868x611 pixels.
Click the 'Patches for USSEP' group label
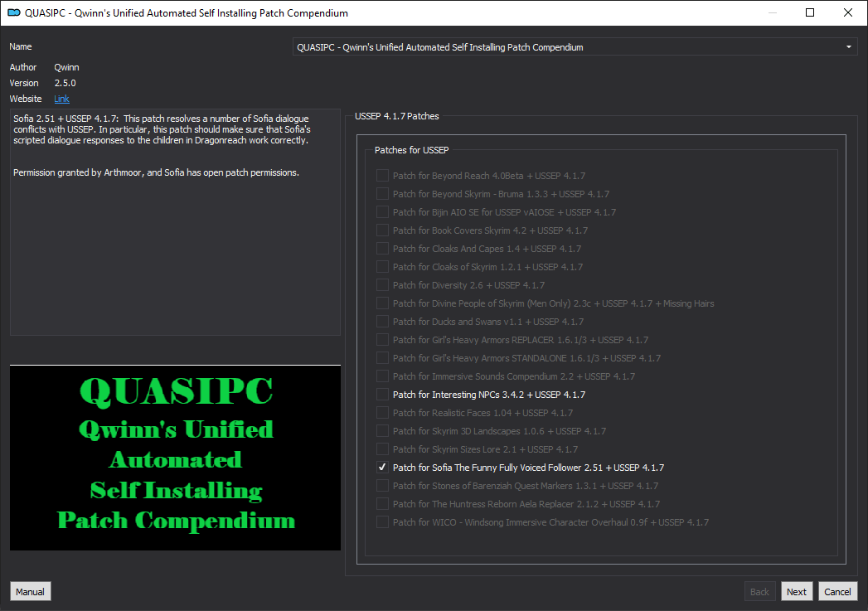tap(411, 150)
